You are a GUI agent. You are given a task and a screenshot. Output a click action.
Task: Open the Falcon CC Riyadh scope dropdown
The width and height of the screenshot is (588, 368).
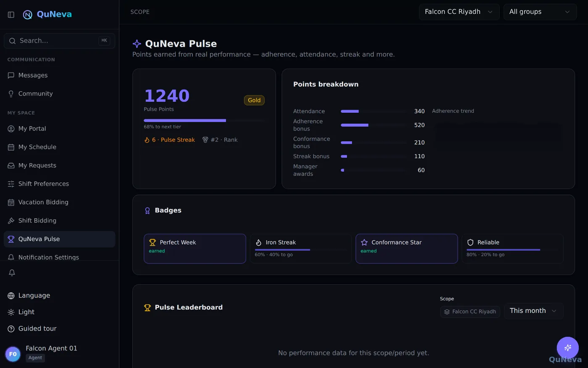pos(459,12)
